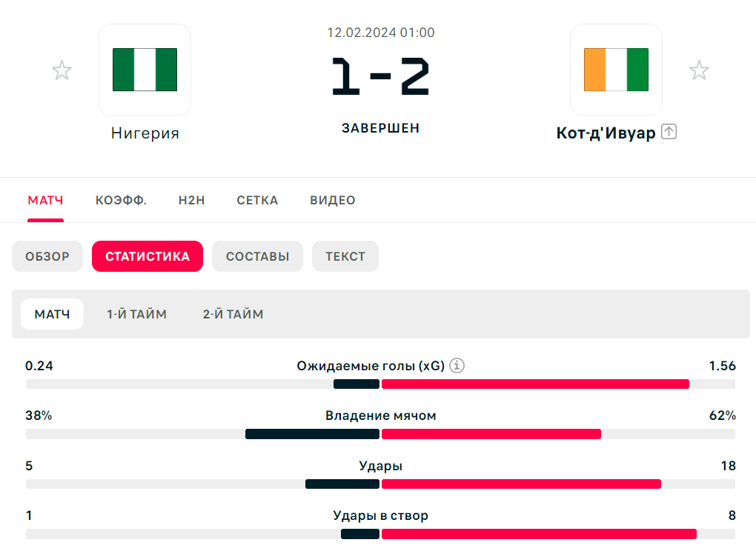This screenshot has width=756, height=551.
Task: Open the СОСТАВЫ section
Action: click(257, 256)
